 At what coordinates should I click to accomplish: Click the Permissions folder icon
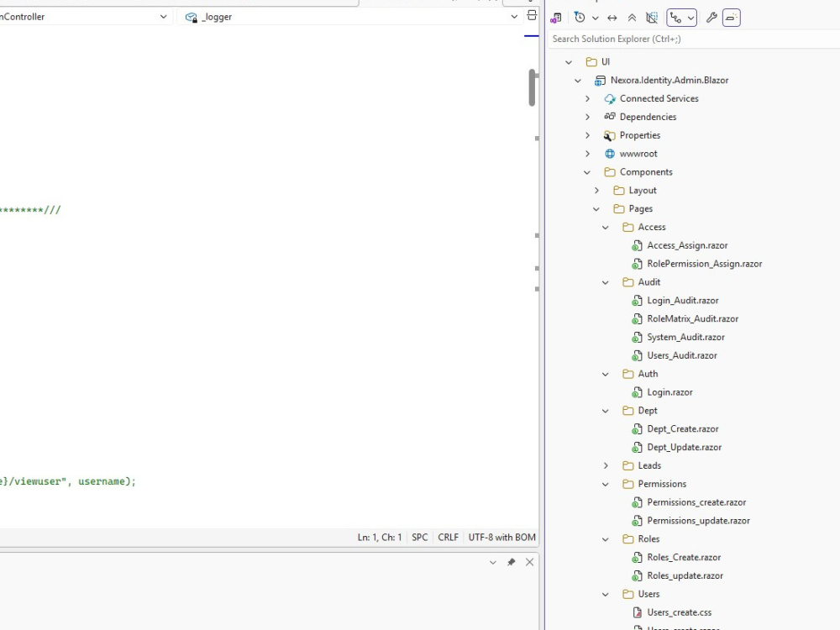[627, 484]
